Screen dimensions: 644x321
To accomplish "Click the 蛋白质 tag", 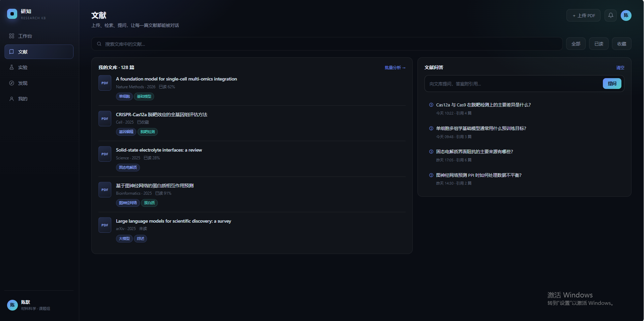I will [x=149, y=203].
